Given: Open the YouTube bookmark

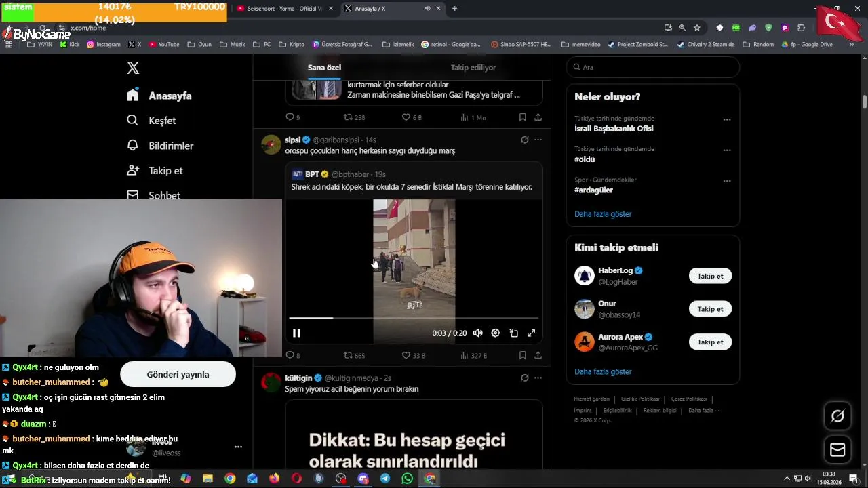Looking at the screenshot, I should click(x=164, y=45).
